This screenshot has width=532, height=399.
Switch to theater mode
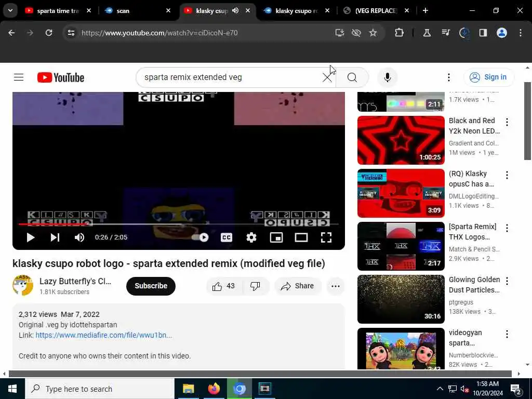click(301, 237)
